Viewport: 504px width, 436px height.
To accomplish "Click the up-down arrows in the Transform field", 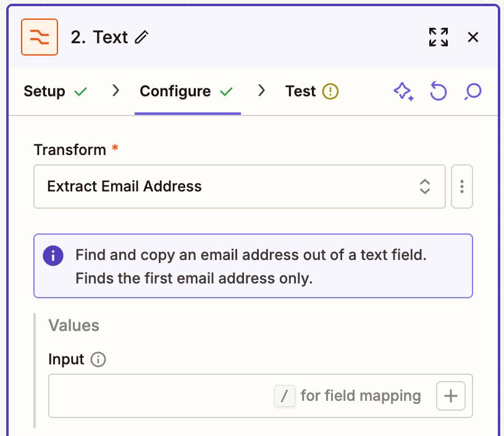I will tap(424, 187).
